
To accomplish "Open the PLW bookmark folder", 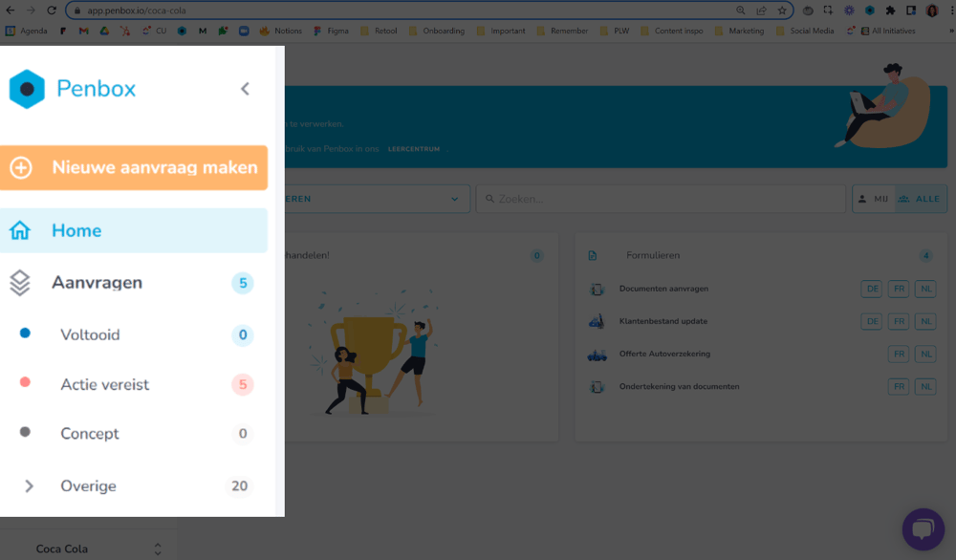I will (615, 32).
